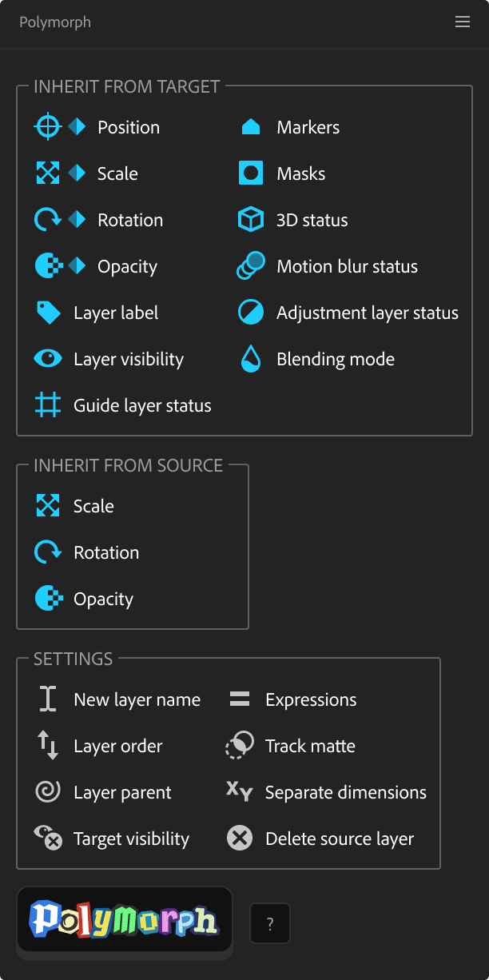
Task: Toggle the Blending mode droplet icon
Action: point(251,359)
